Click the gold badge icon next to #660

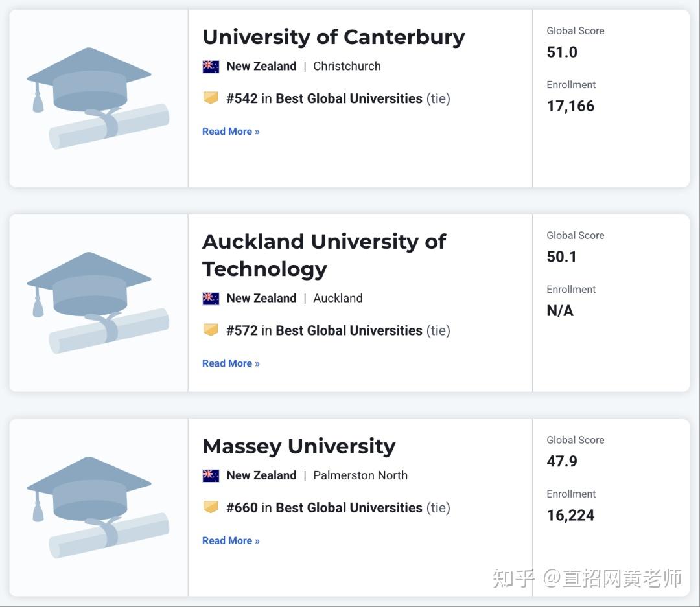click(x=211, y=507)
